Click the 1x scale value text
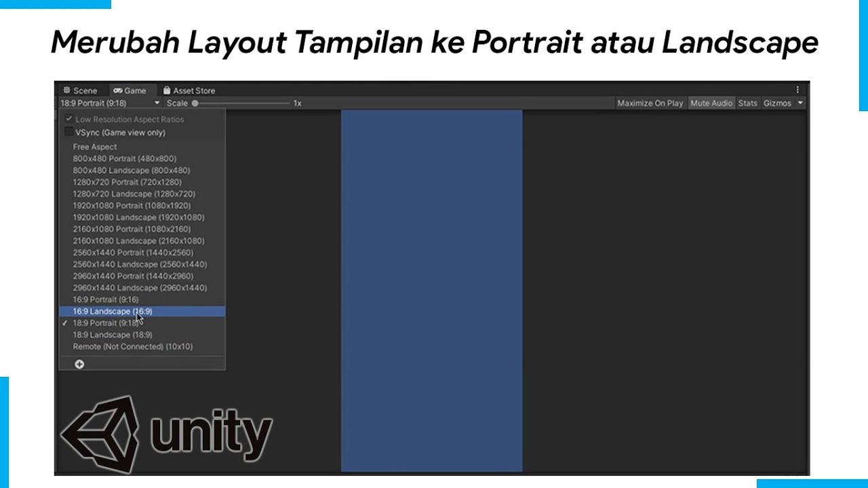The width and height of the screenshot is (868, 488). click(x=297, y=103)
